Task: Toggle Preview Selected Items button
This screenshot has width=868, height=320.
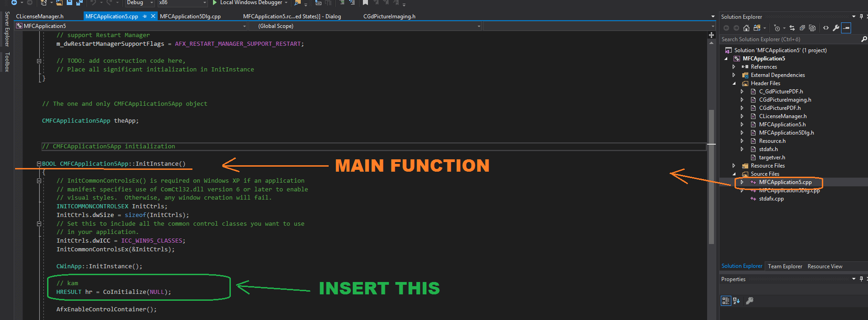Action: tap(846, 28)
